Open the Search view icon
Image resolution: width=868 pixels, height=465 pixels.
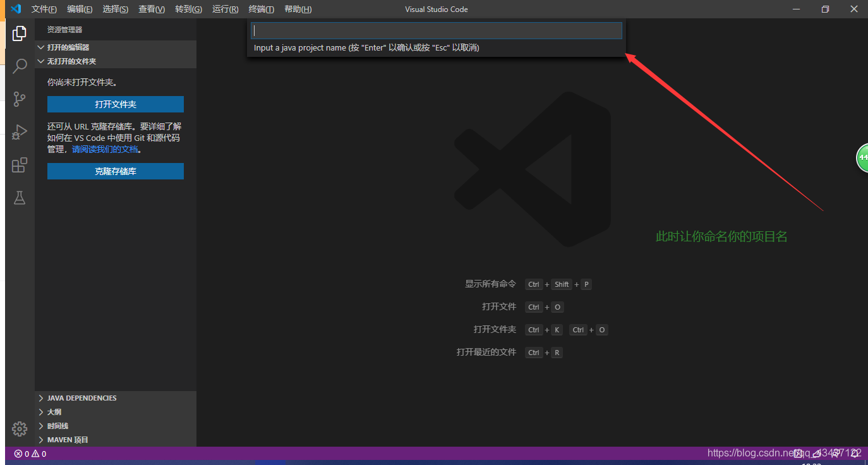(20, 66)
